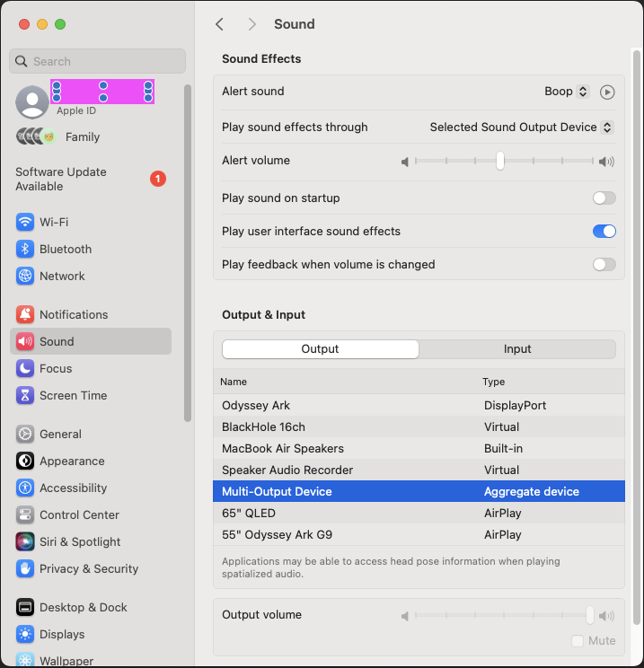Screen dimensions: 644x668
Task: Click the output volume loud speaker icon
Action: tap(606, 616)
